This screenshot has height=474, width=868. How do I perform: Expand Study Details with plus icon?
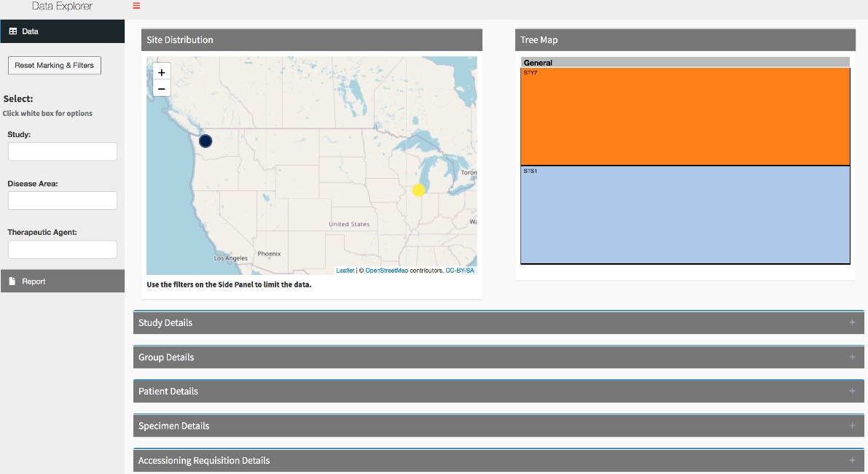(x=852, y=323)
